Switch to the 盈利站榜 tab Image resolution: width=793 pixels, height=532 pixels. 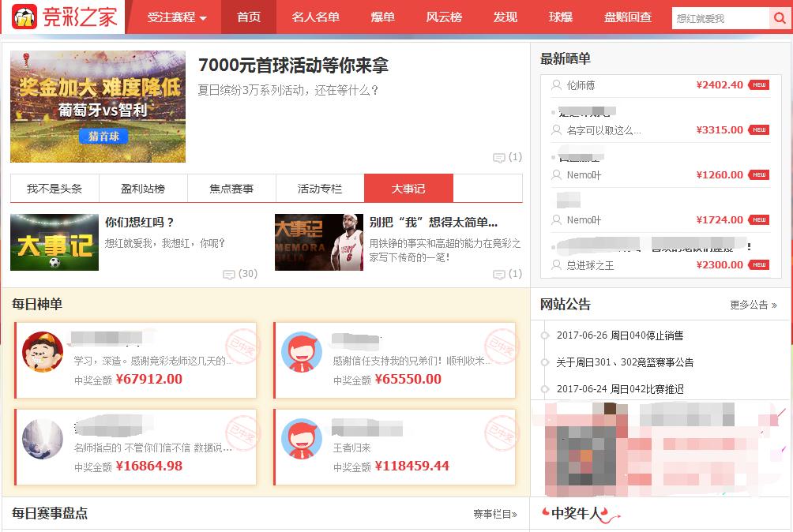tap(143, 188)
